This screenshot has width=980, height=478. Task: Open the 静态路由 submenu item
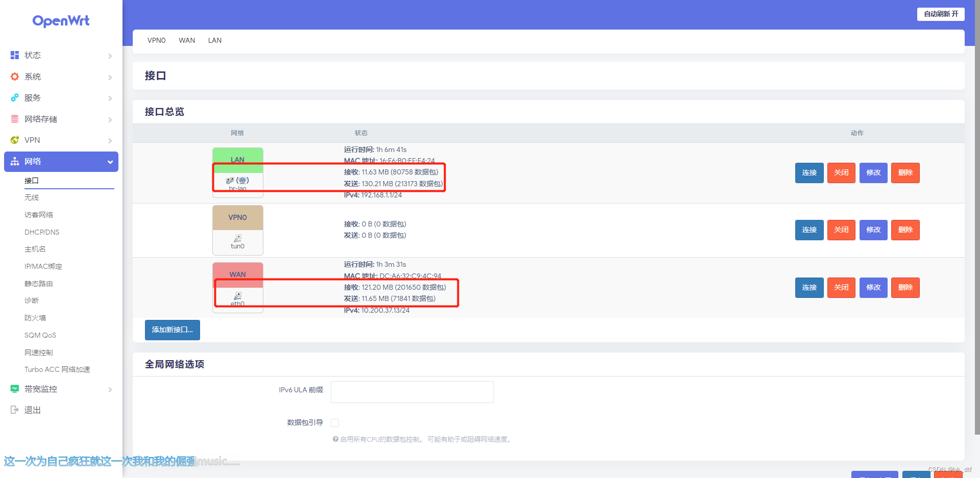click(x=39, y=284)
